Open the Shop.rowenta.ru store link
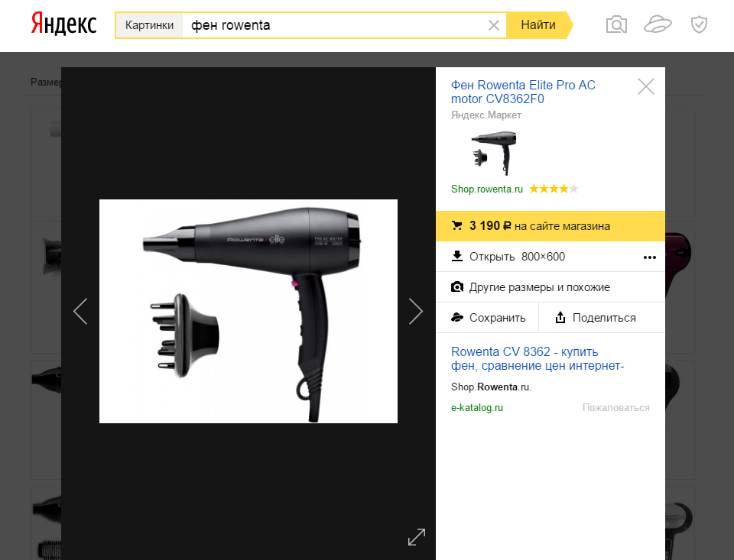Image resolution: width=734 pixels, height=560 pixels. point(487,189)
